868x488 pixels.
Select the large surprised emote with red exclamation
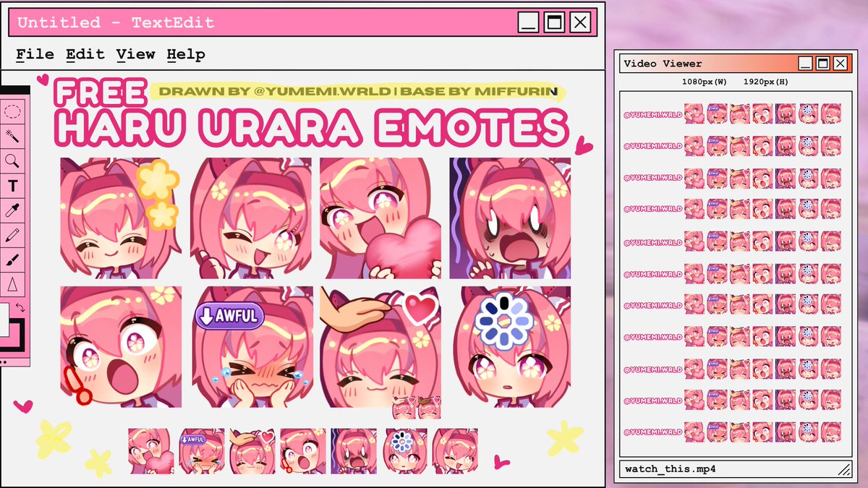point(121,347)
